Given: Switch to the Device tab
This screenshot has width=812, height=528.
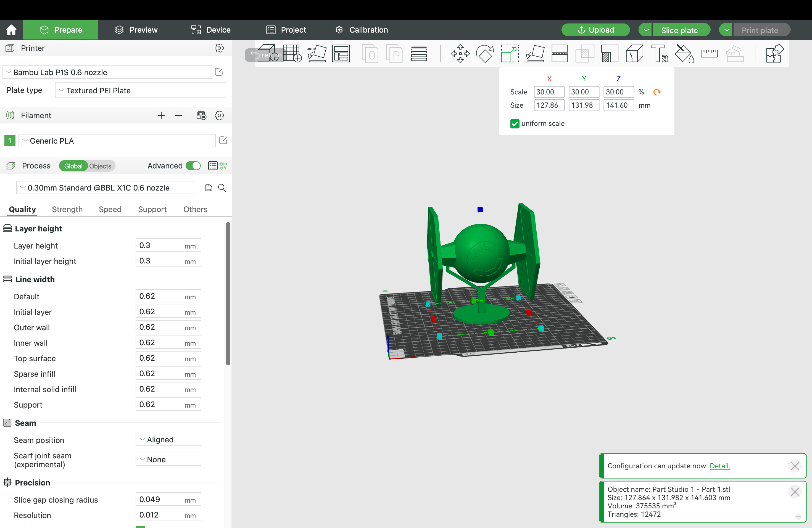Looking at the screenshot, I should pyautogui.click(x=210, y=30).
